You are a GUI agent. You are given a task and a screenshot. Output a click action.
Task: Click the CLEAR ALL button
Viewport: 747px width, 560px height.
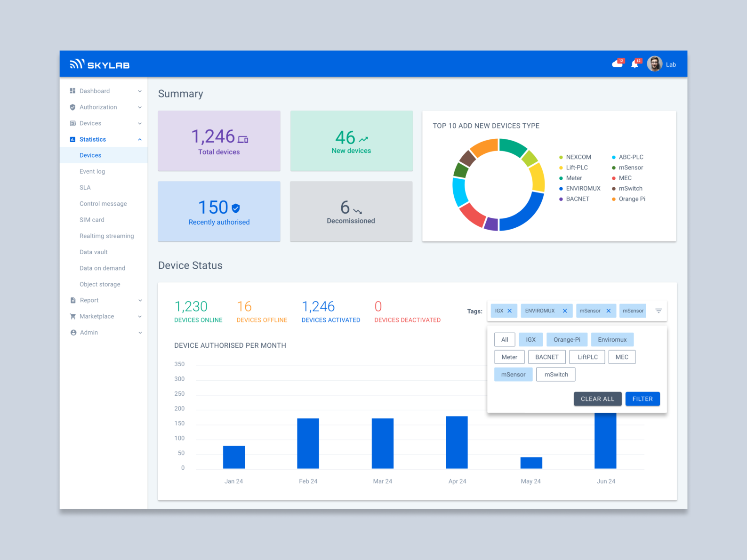pos(597,399)
